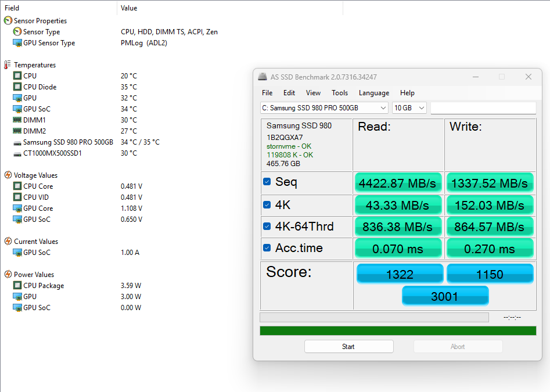Click the 4K read result 43.33 MB/s
This screenshot has height=392, width=550.
point(398,205)
